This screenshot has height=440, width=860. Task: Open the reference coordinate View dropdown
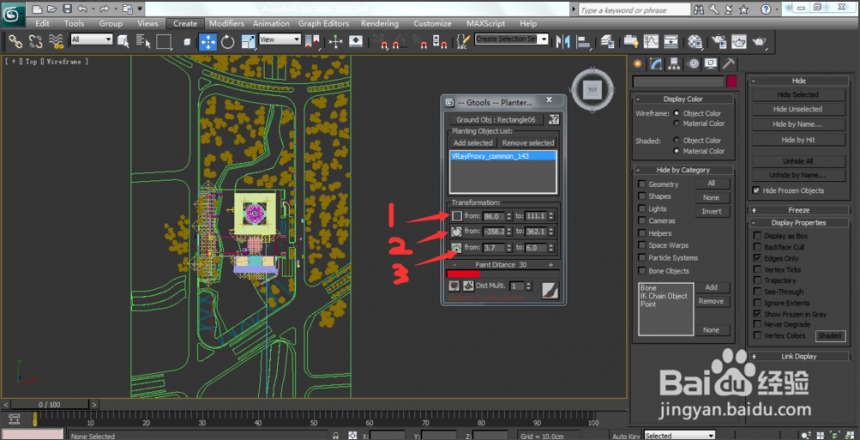280,40
